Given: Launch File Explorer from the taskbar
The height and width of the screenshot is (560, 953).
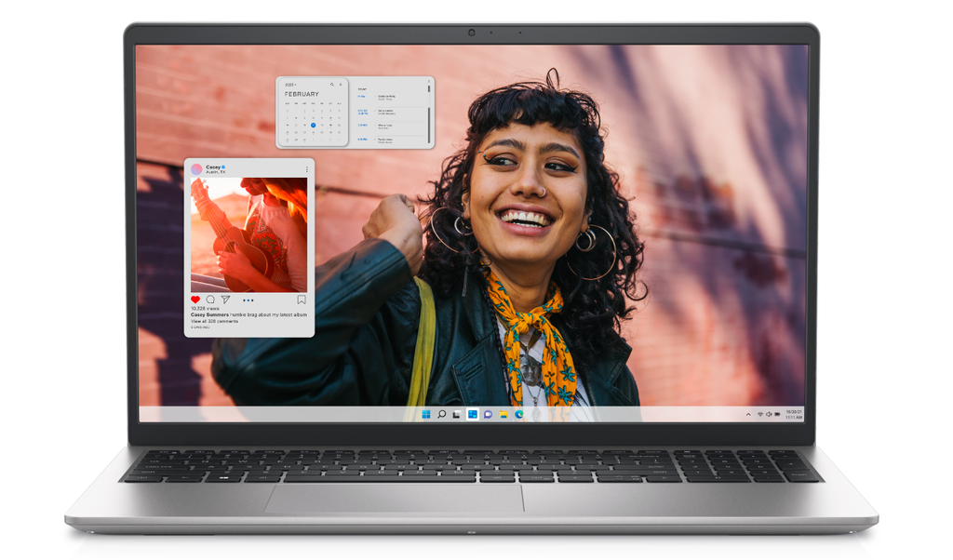Looking at the screenshot, I should coord(503,414).
